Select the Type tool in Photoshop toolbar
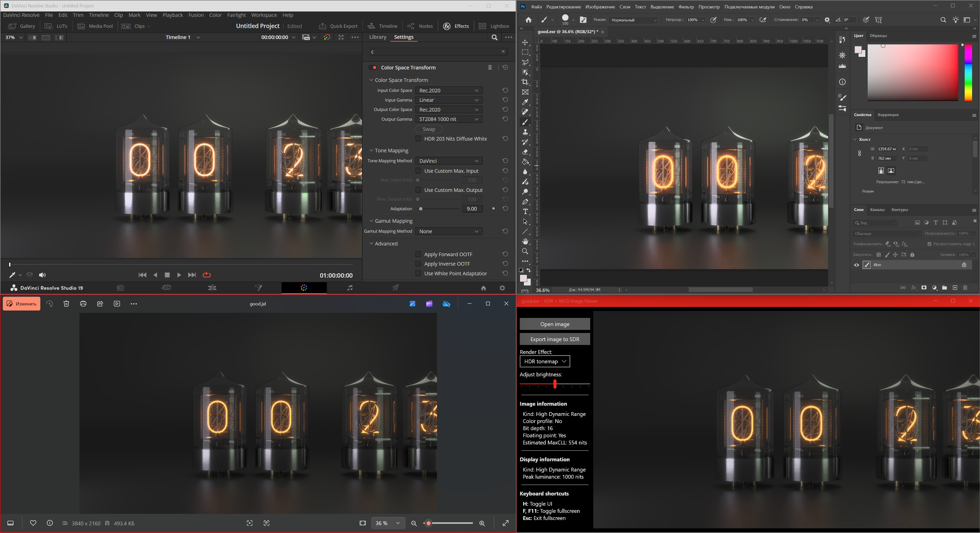The image size is (980, 533). [525, 212]
